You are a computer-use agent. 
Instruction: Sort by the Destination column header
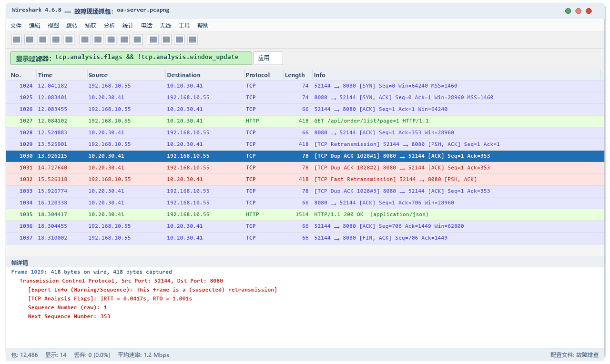coord(183,75)
